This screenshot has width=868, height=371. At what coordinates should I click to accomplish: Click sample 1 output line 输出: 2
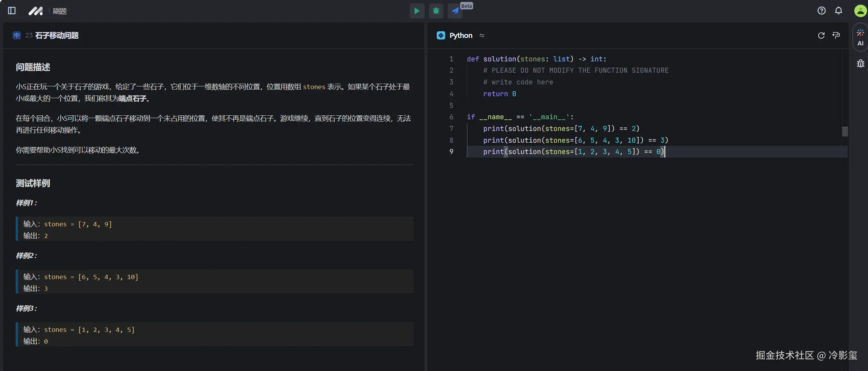click(x=36, y=236)
